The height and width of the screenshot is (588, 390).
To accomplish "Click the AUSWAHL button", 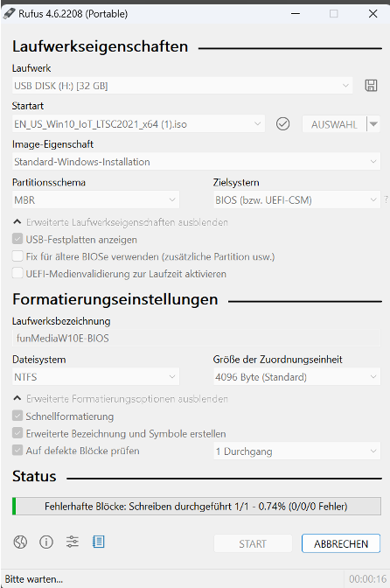I will pyautogui.click(x=334, y=124).
